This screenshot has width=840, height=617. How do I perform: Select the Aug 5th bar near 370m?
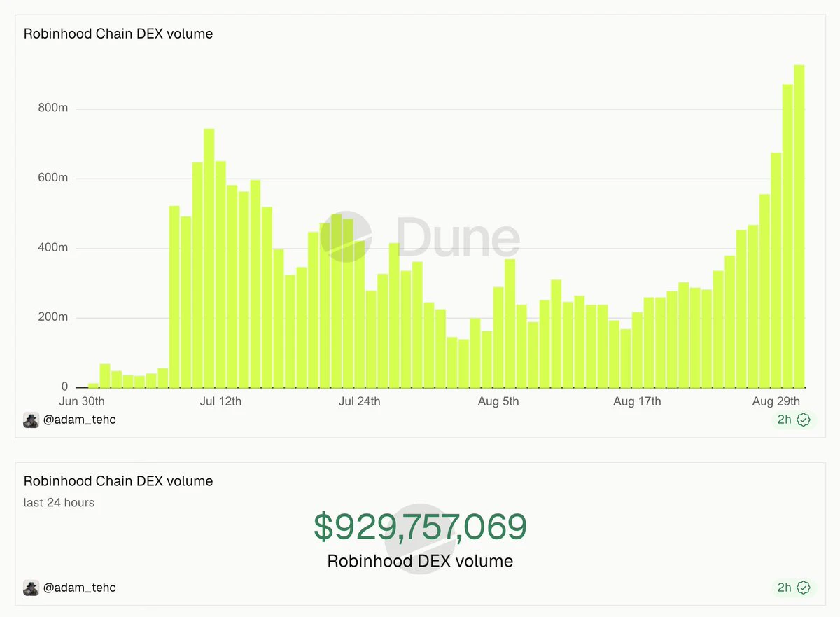click(510, 324)
